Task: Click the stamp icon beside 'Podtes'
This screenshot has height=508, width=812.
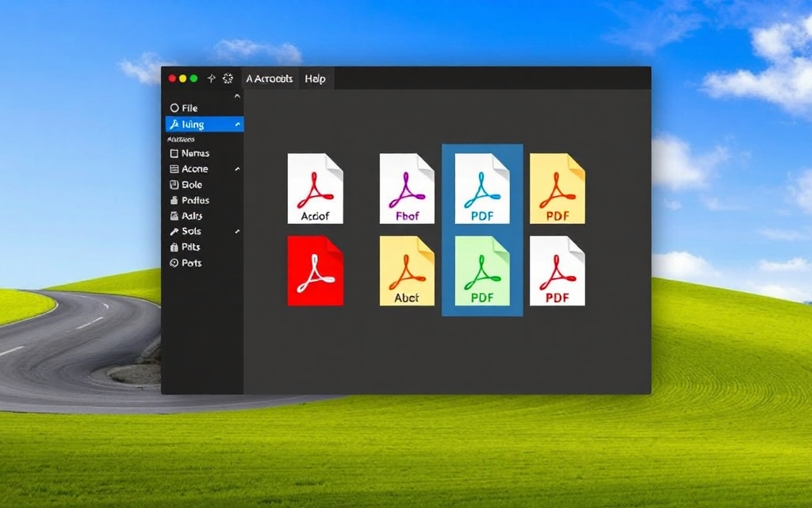Action: [174, 200]
